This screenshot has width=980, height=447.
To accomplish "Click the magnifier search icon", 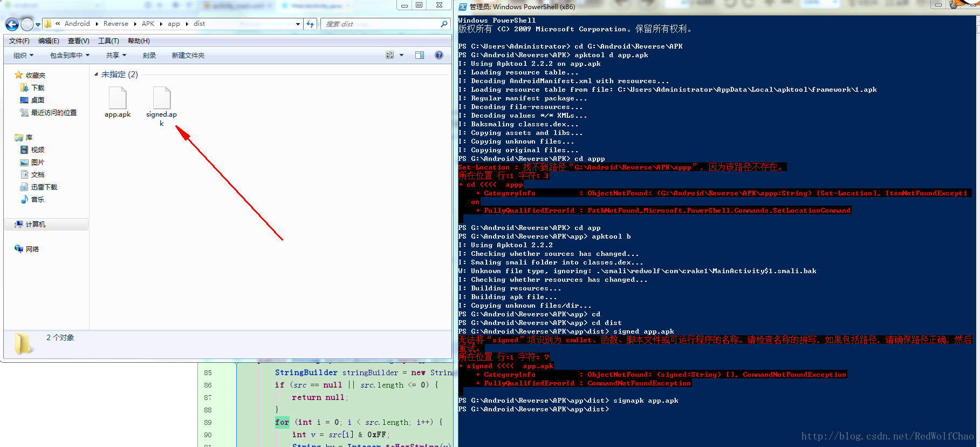I will pos(444,24).
